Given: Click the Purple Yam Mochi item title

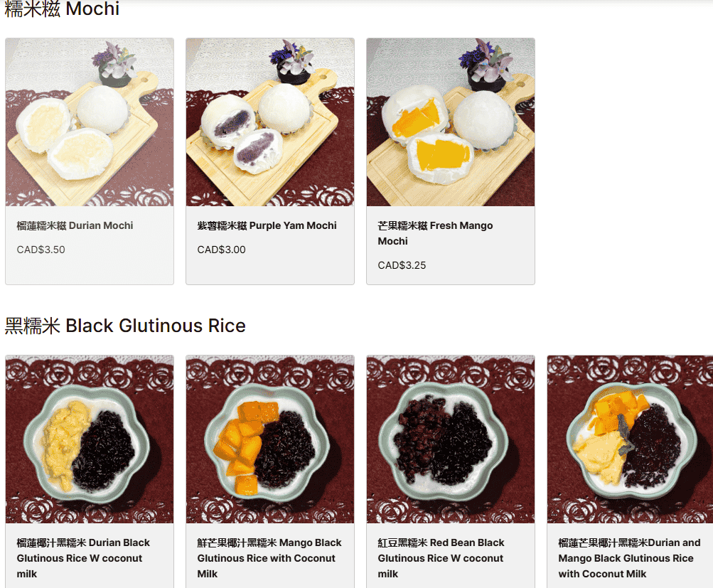Looking at the screenshot, I should (267, 225).
